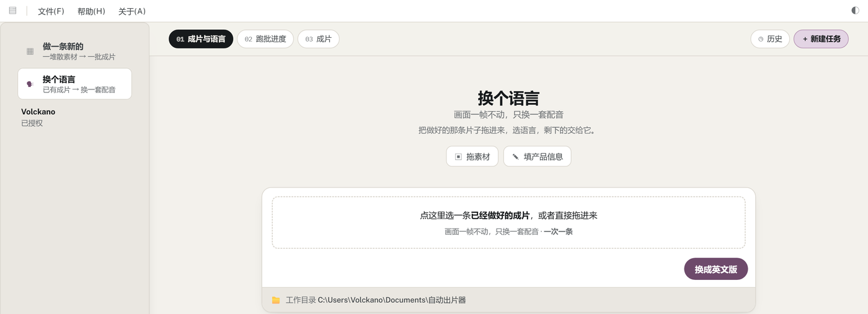
Task: Go to step 01 成片与语言
Action: 201,39
